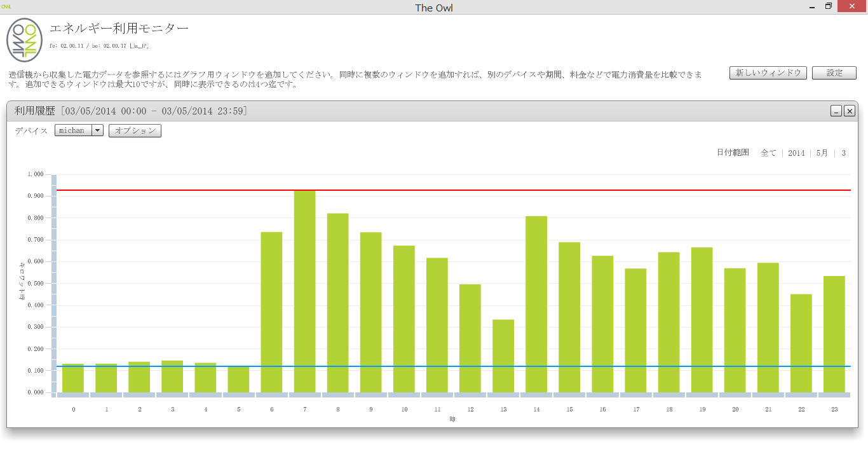Select 全て in date range
Viewport: 868px width, 463px height.
(768, 153)
